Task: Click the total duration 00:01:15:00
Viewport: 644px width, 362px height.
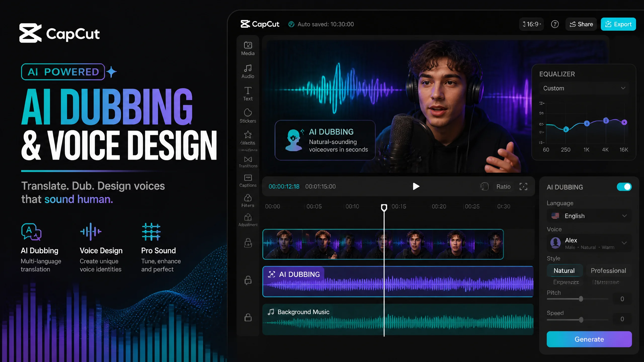Action: tap(320, 187)
